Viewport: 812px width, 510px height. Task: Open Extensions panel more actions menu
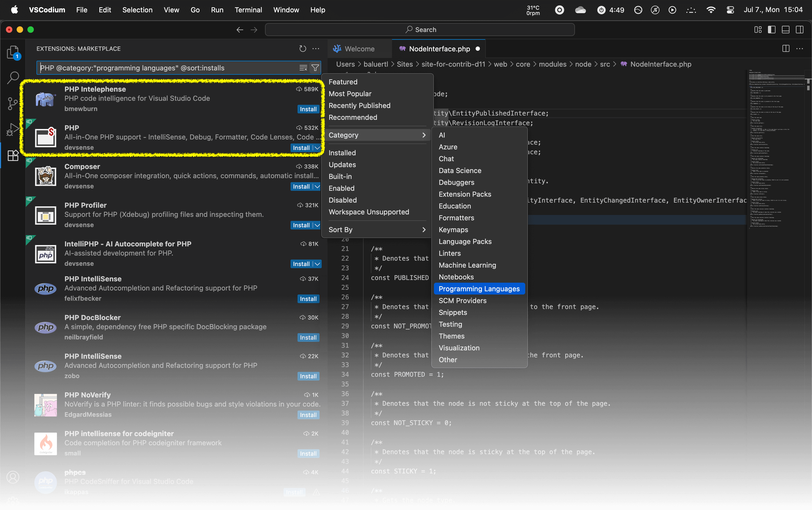pyautogui.click(x=316, y=49)
